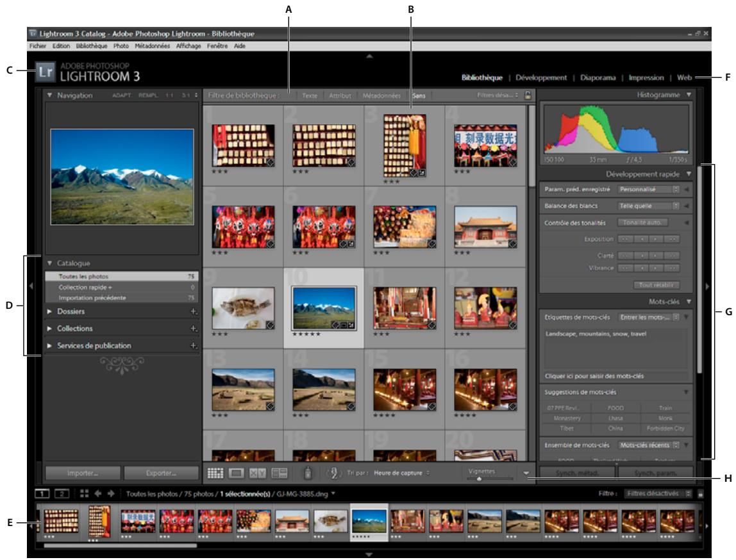Image resolution: width=736 pixels, height=560 pixels.
Task: Open the Balance des blancs dropdown
Action: point(649,206)
